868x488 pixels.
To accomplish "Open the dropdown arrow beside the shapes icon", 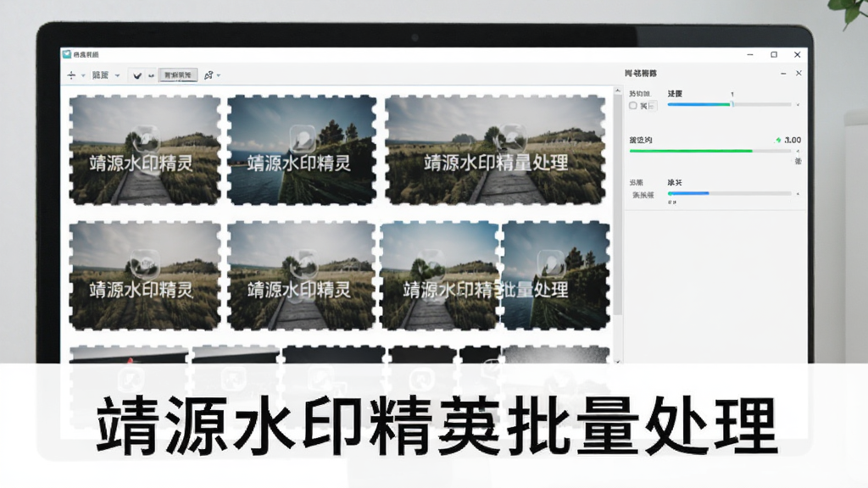I will pyautogui.click(x=219, y=75).
